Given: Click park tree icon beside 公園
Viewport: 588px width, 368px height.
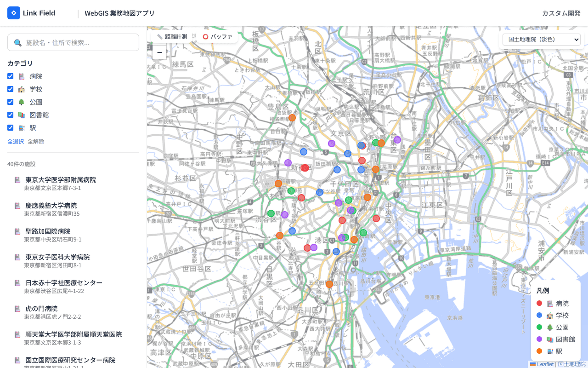Looking at the screenshot, I should pos(21,102).
